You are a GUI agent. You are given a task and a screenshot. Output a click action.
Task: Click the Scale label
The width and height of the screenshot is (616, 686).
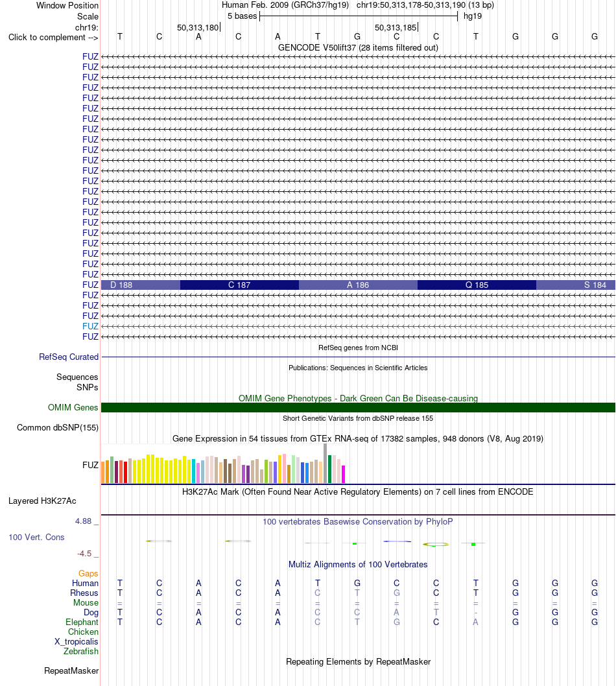coord(88,17)
